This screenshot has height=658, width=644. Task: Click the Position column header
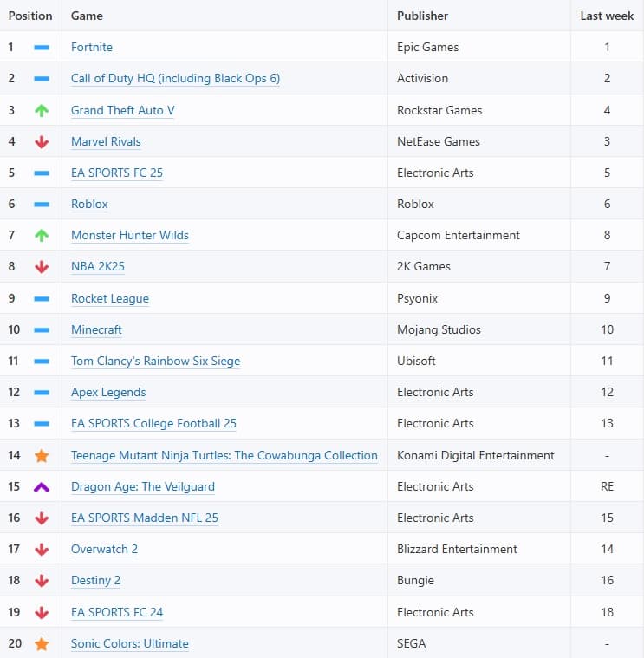(30, 16)
